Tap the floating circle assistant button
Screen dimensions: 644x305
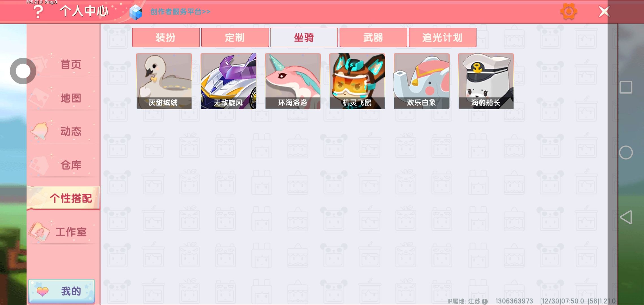coord(23,71)
